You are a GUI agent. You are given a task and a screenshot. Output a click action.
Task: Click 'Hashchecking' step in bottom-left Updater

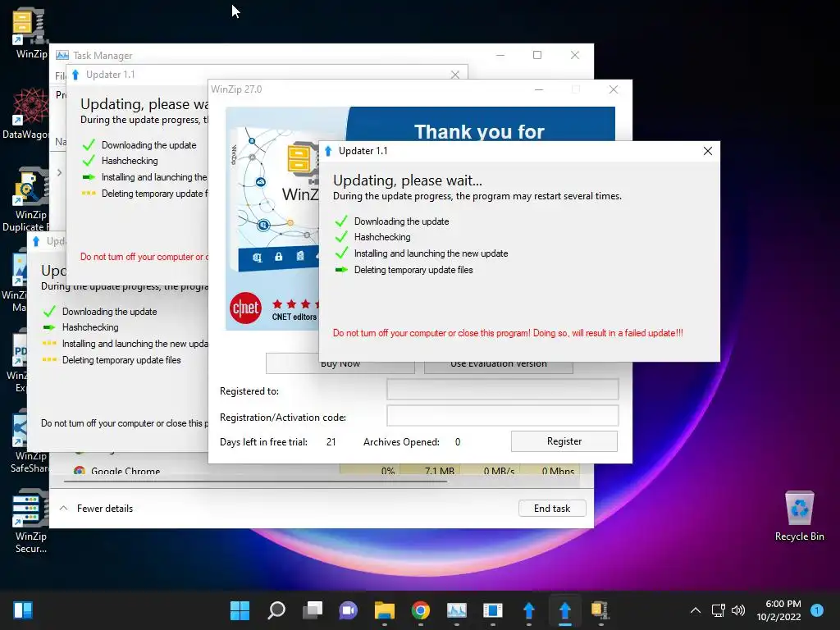click(x=90, y=327)
